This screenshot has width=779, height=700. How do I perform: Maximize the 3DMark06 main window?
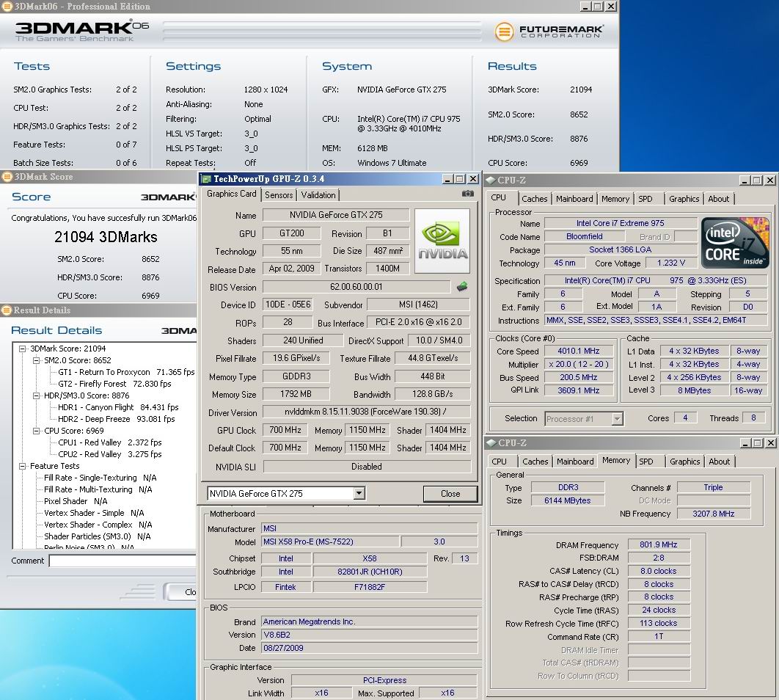pyautogui.click(x=598, y=7)
